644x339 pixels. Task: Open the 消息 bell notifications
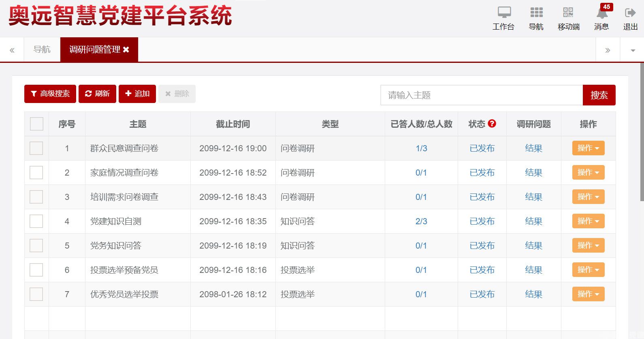click(x=602, y=18)
